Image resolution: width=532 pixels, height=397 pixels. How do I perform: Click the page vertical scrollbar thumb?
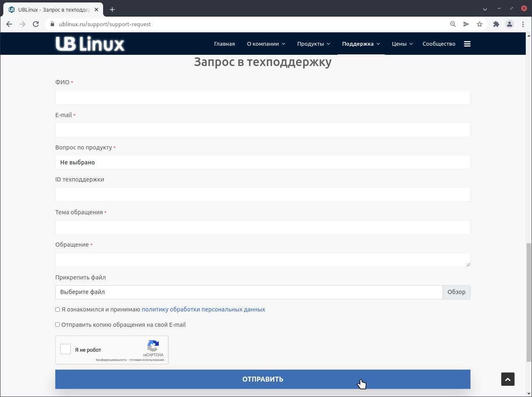pyautogui.click(x=529, y=302)
